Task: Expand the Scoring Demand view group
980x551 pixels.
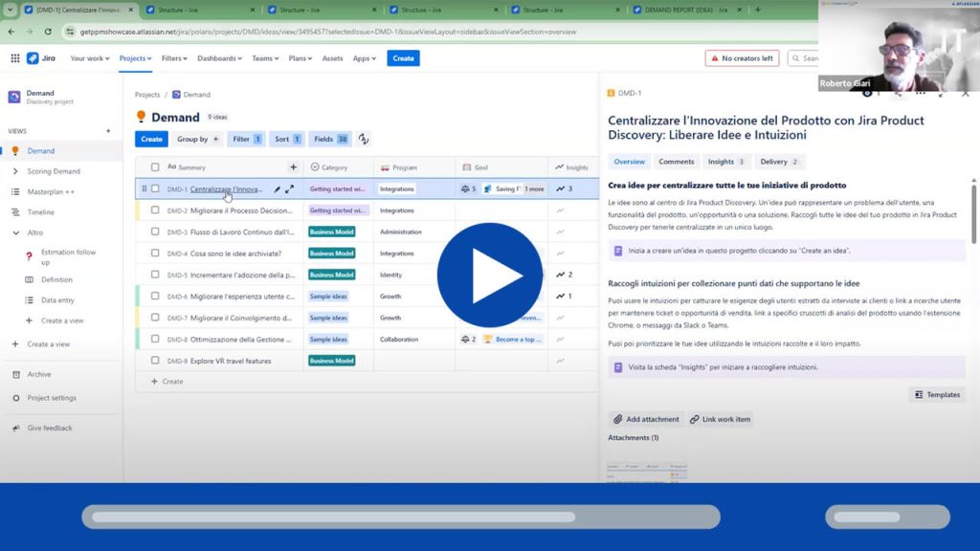Action: 15,171
